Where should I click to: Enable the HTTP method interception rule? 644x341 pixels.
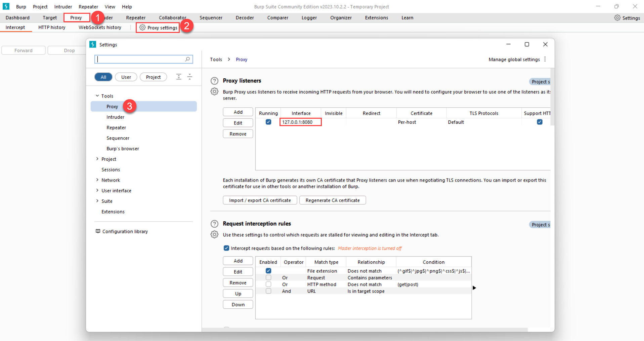click(x=268, y=285)
